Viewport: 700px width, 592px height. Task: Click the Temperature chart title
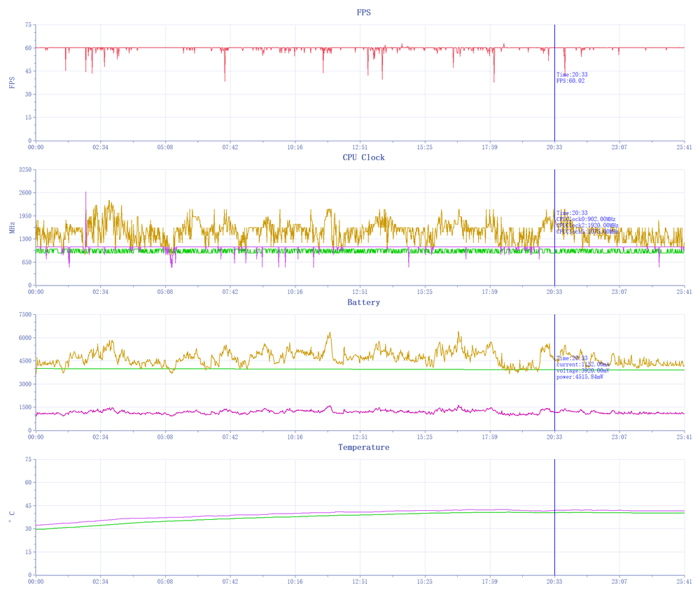point(363,447)
